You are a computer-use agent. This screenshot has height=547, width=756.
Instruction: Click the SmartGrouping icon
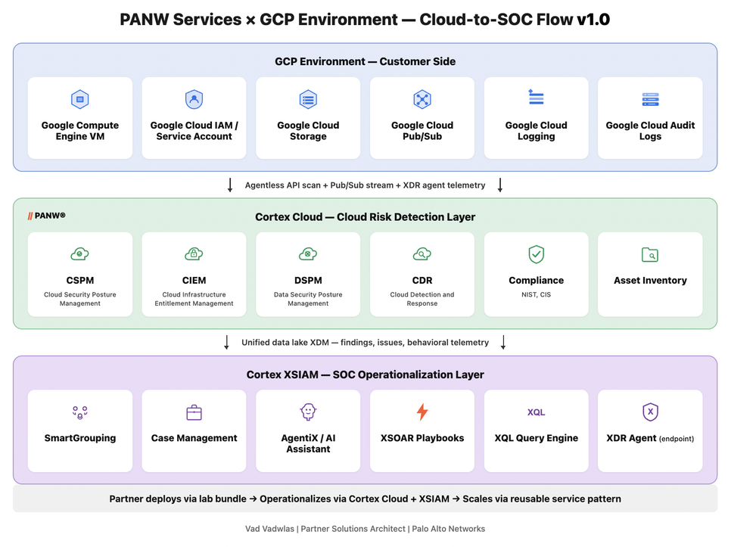pyautogui.click(x=80, y=412)
